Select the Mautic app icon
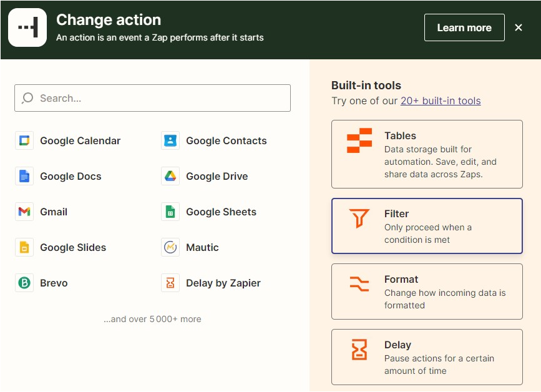 [x=170, y=247]
